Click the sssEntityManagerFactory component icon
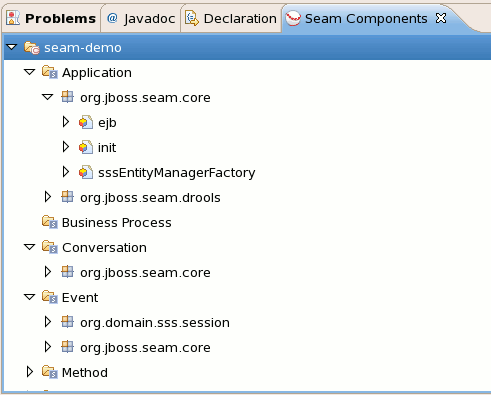This screenshot has width=491, height=395. 86,172
